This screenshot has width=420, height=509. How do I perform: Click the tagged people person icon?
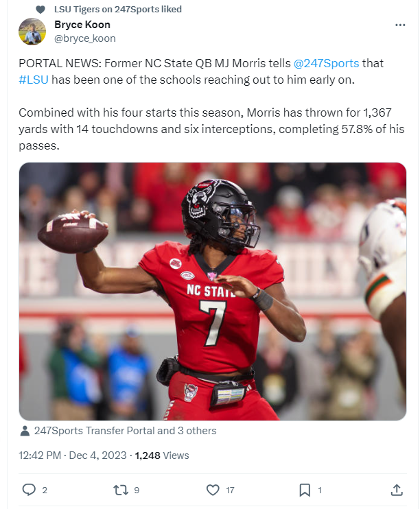point(25,431)
